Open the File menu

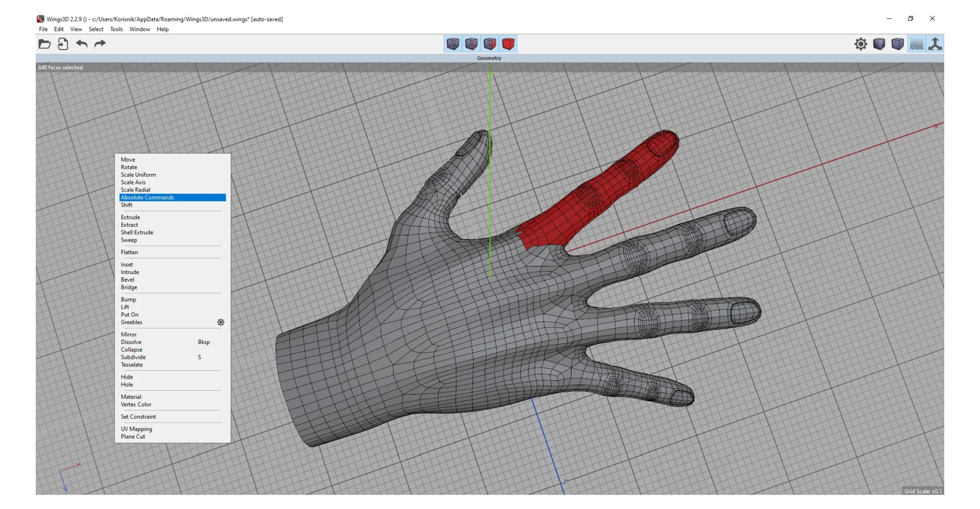(43, 29)
